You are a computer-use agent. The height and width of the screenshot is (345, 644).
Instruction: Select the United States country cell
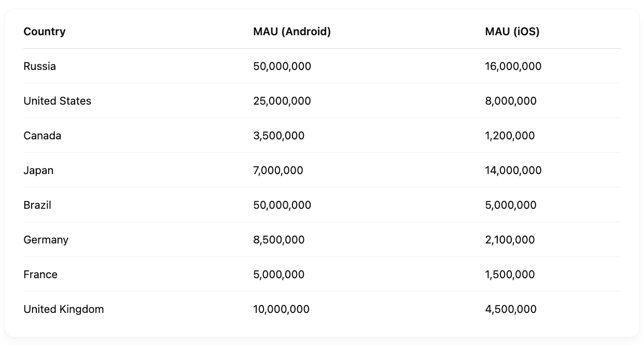[x=58, y=101]
